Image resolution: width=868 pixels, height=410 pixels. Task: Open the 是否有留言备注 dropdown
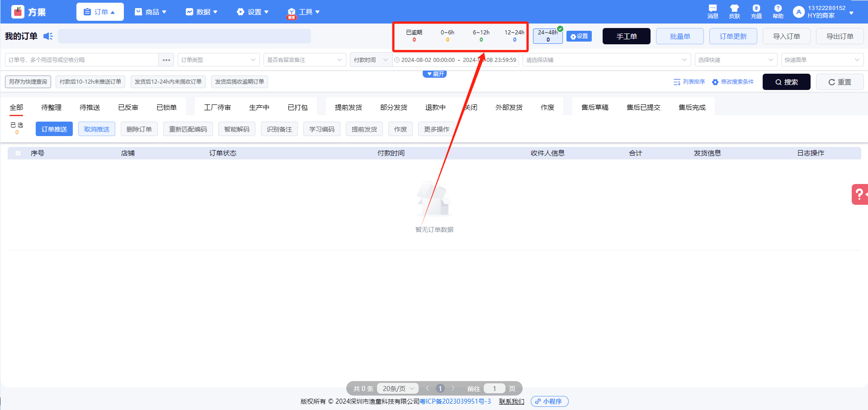coord(305,60)
